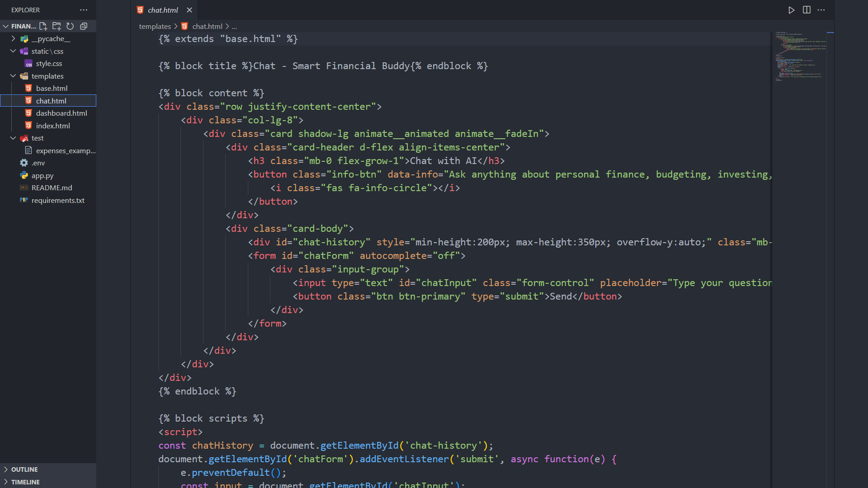Screen dimensions: 868x488
Task: Click templates in the breadcrumb path
Action: click(x=155, y=27)
